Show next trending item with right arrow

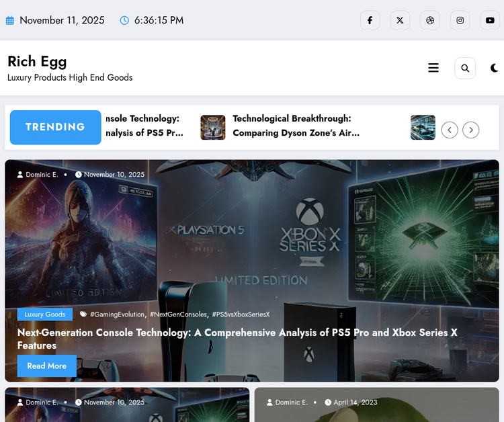point(471,130)
